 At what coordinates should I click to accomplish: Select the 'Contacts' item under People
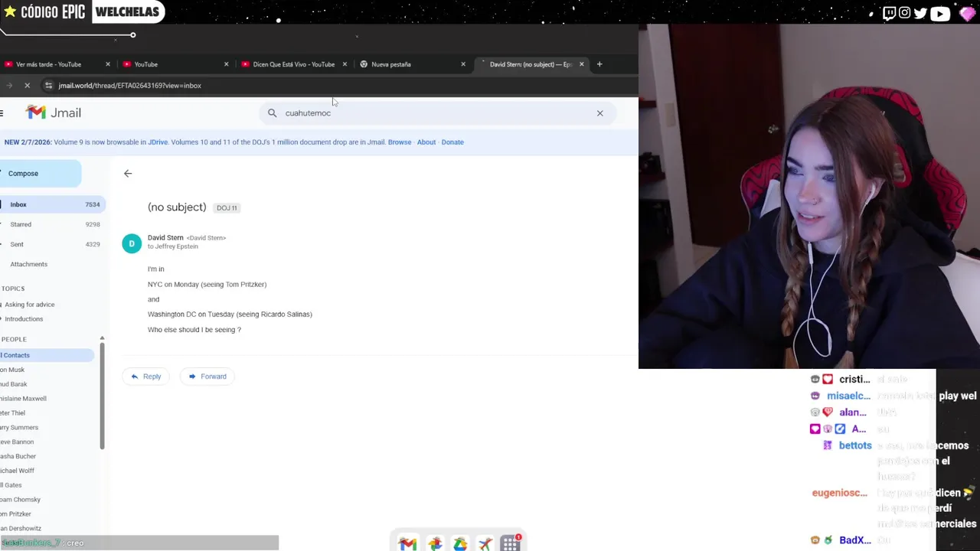(x=47, y=355)
